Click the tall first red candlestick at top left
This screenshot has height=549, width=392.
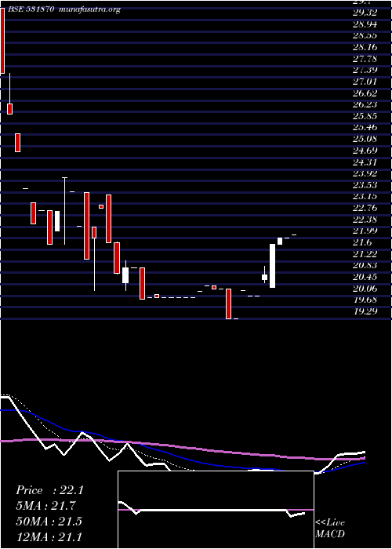point(2,41)
